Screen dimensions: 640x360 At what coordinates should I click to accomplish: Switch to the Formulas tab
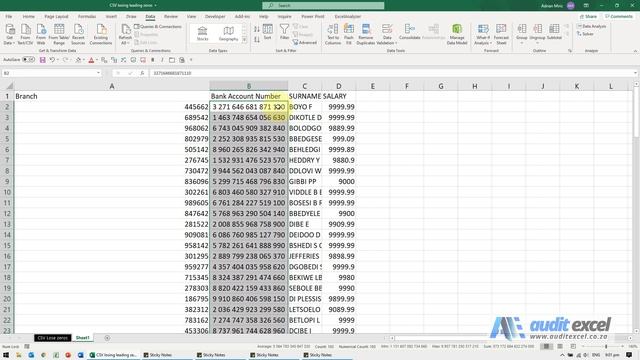click(87, 16)
